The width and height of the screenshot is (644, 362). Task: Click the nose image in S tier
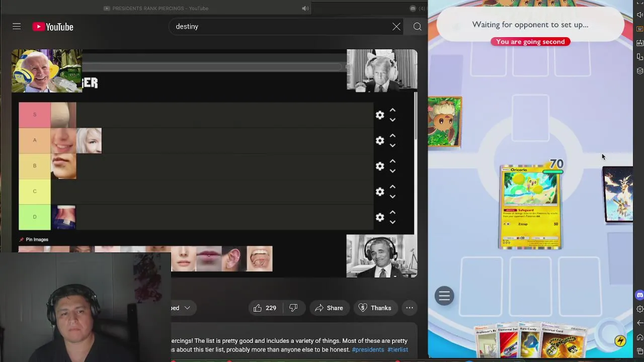point(63,115)
